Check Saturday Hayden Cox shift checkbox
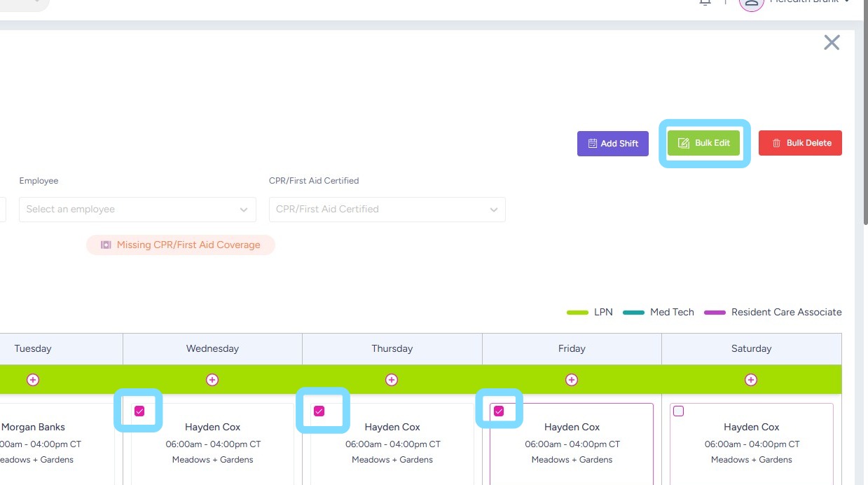 [x=678, y=411]
